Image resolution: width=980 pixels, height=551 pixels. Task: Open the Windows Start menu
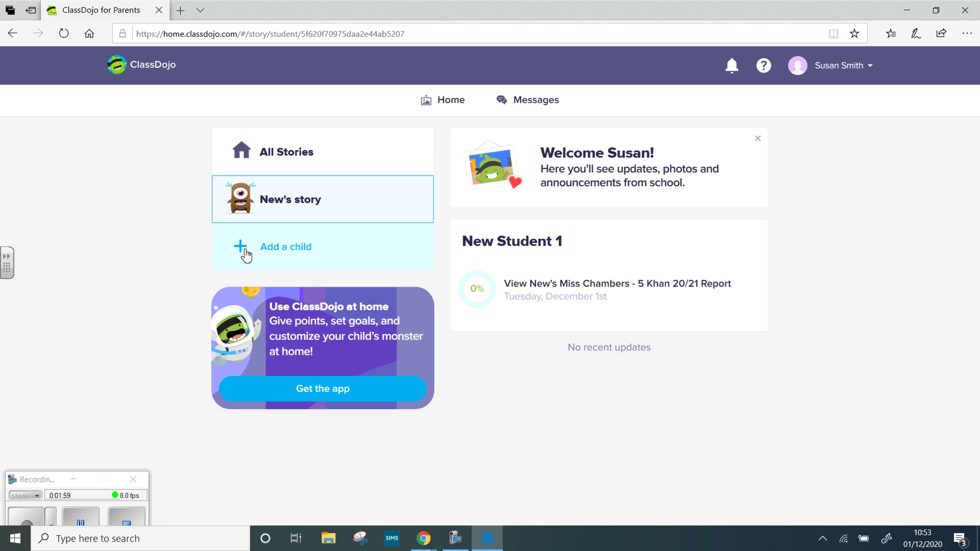click(15, 538)
